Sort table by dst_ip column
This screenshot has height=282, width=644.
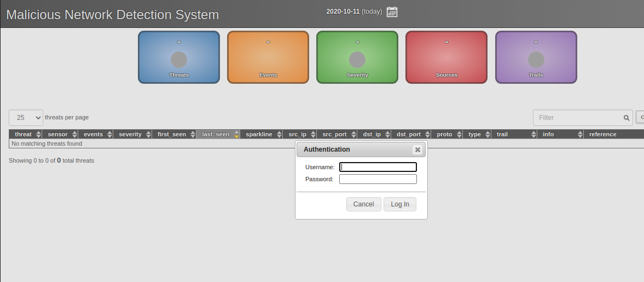pos(374,134)
